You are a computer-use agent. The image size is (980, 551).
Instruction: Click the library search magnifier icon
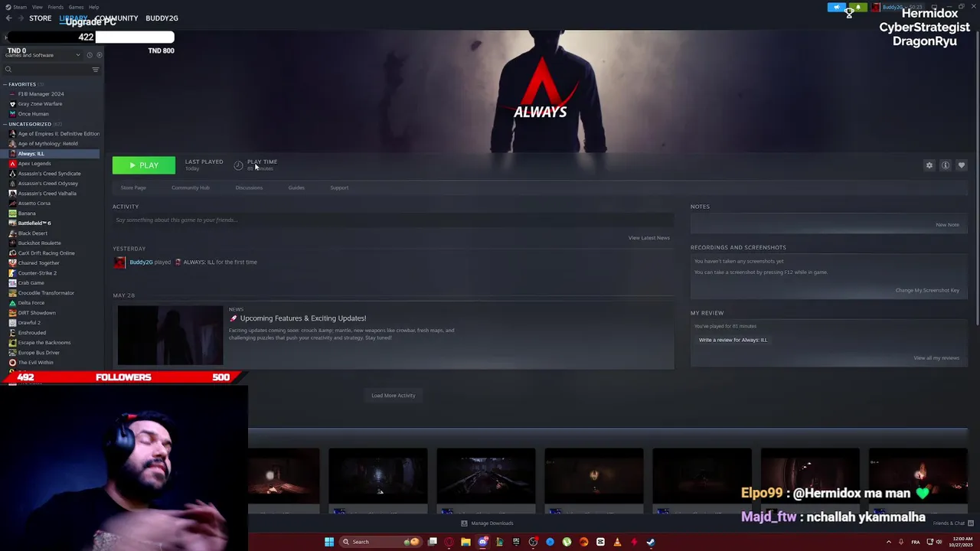[8, 70]
